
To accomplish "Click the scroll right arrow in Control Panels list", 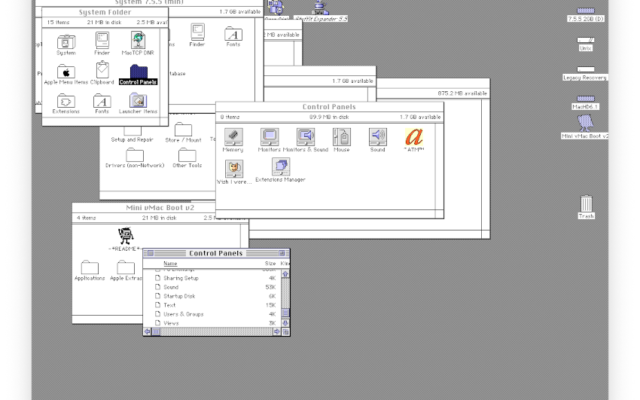I will coord(277,332).
